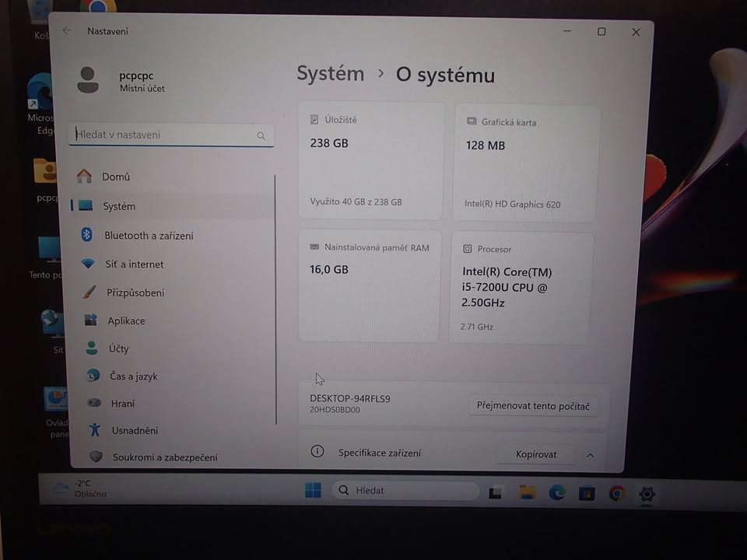Click the Windows Start button
747x560 pixels.
tap(312, 490)
